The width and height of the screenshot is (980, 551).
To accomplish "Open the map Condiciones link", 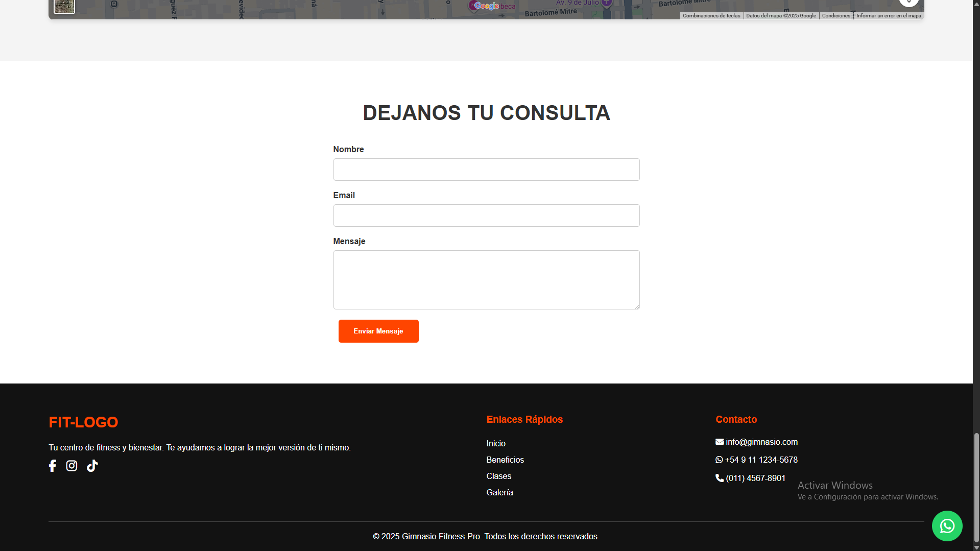I will [x=836, y=16].
